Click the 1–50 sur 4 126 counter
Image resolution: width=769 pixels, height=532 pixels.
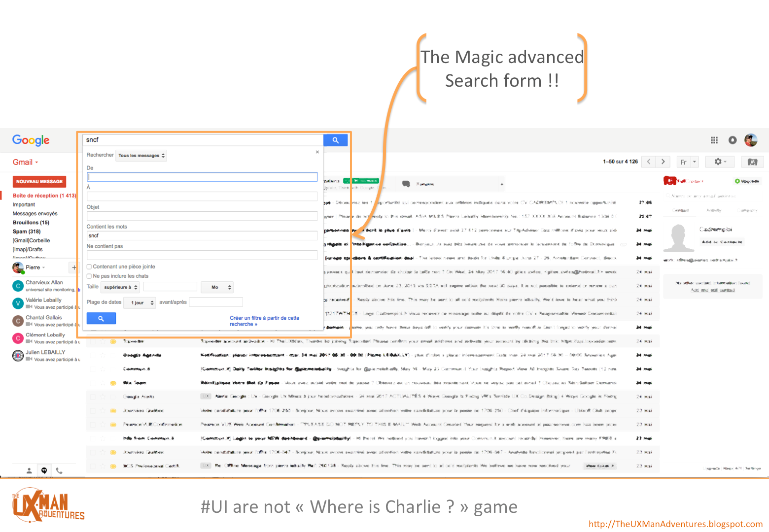(x=620, y=162)
